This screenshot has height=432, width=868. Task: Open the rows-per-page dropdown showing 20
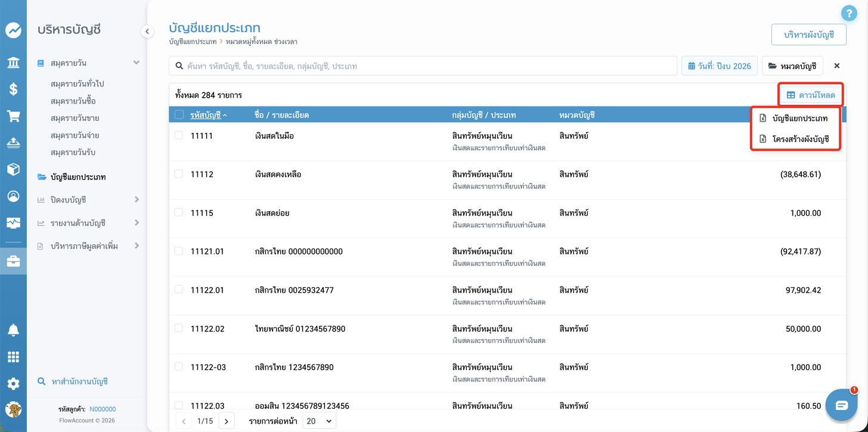point(319,421)
